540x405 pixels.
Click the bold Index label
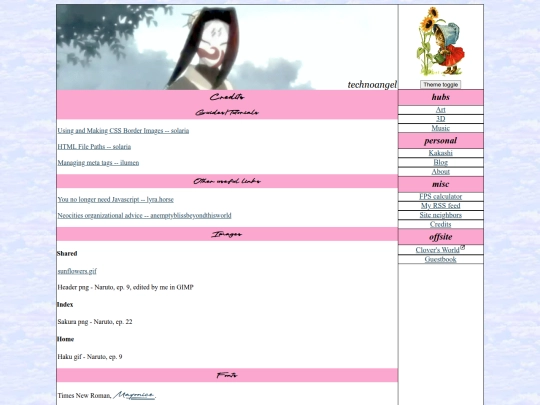click(65, 304)
